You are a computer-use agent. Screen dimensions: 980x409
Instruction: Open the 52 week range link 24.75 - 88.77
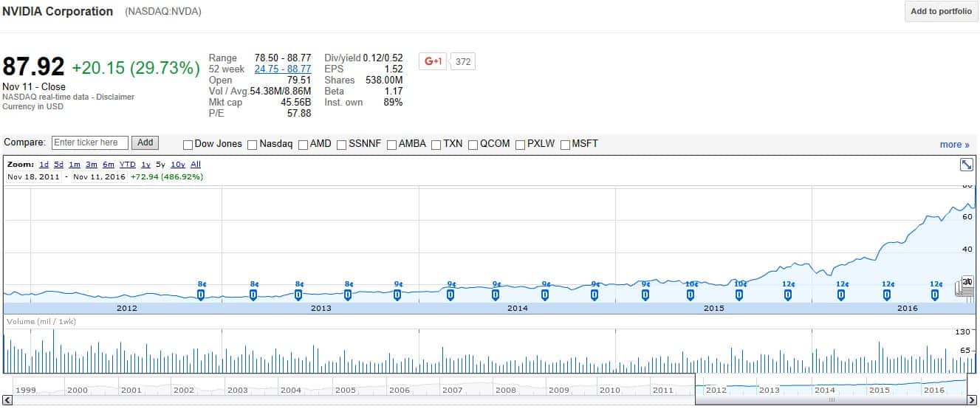pyautogui.click(x=283, y=69)
